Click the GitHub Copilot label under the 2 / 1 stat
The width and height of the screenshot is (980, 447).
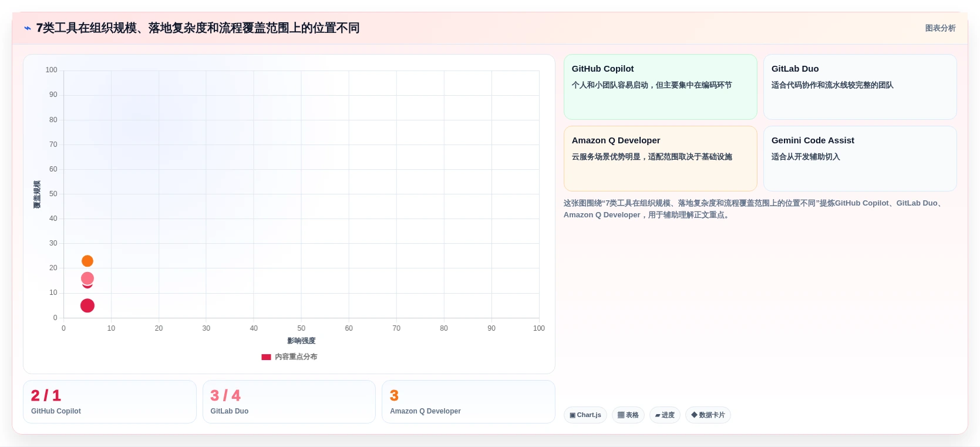(x=56, y=411)
